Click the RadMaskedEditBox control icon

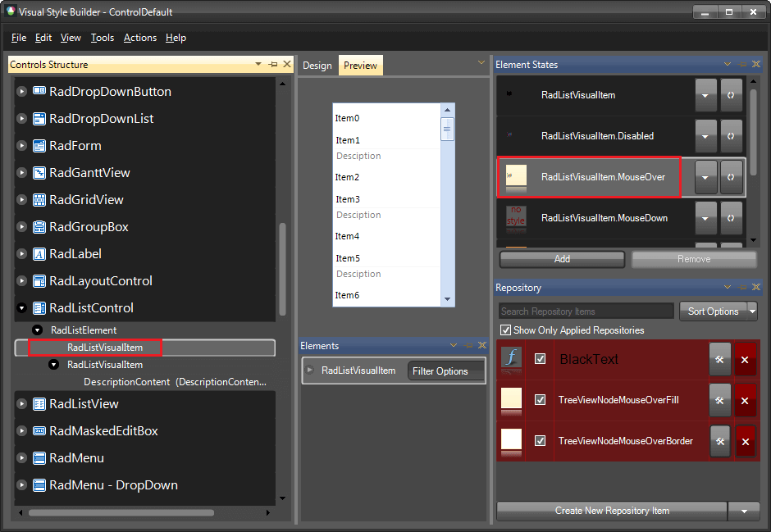[x=39, y=431]
